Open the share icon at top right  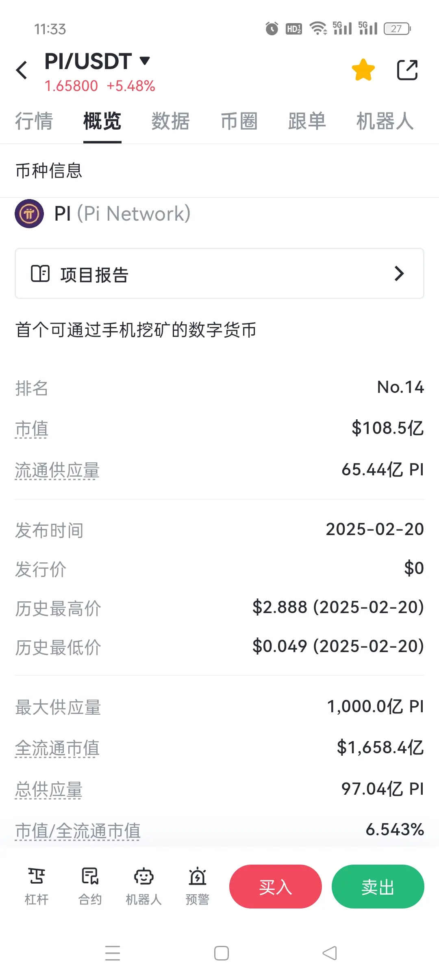click(x=407, y=70)
